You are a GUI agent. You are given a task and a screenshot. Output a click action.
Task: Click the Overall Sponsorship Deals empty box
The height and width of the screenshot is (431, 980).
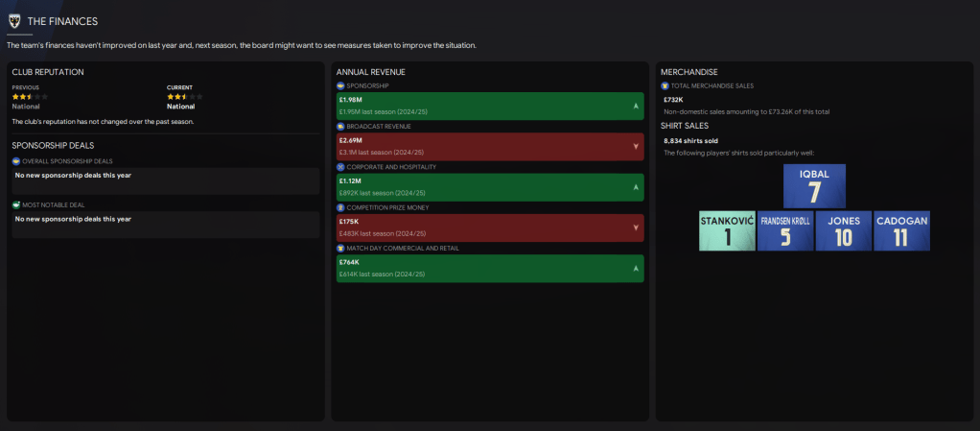(165, 181)
